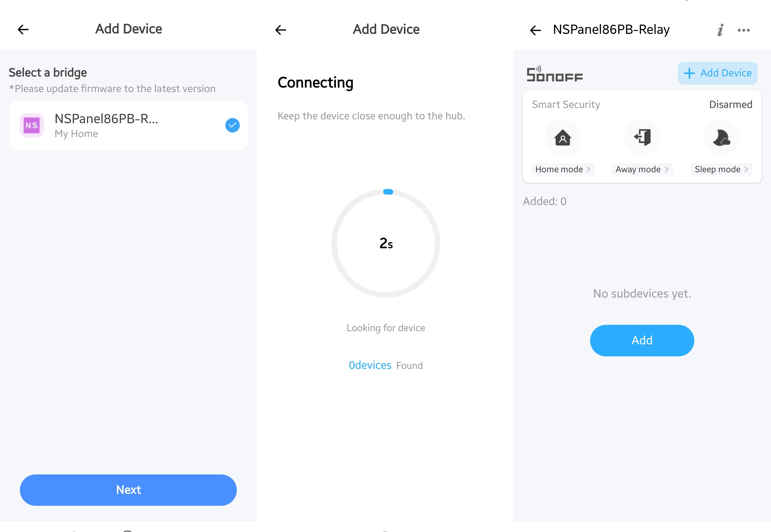Expand Home mode settings chevron

(589, 169)
